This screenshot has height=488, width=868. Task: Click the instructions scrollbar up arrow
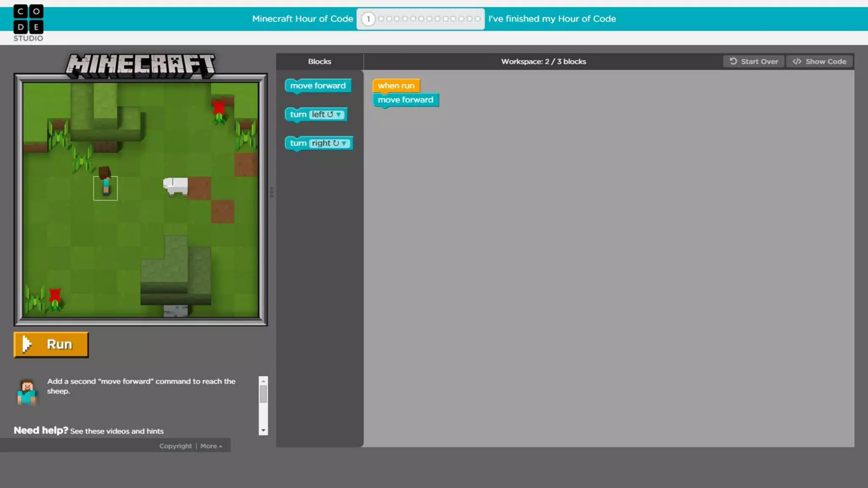point(263,381)
